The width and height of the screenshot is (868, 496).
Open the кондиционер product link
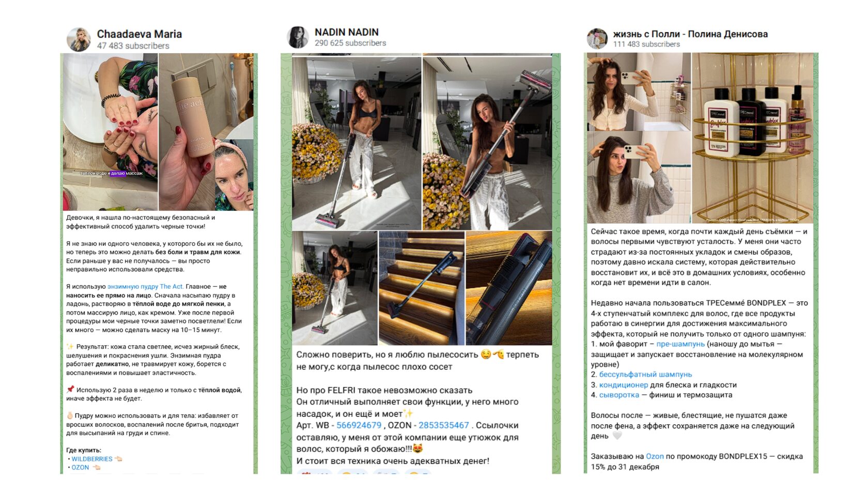pyautogui.click(x=624, y=385)
